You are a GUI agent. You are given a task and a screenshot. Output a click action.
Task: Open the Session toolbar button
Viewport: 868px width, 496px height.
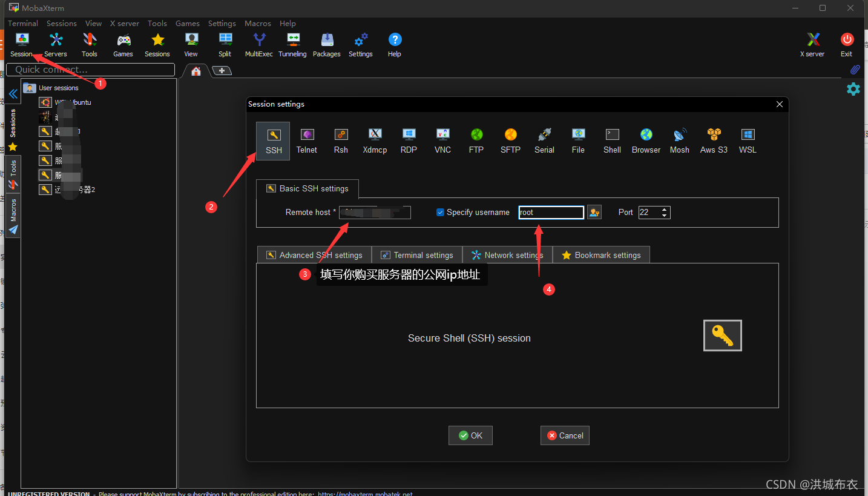coord(22,45)
